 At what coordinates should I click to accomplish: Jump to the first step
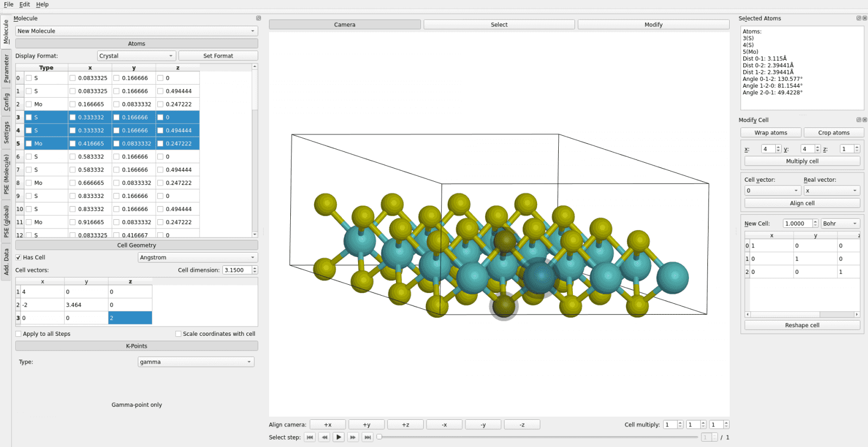point(310,437)
